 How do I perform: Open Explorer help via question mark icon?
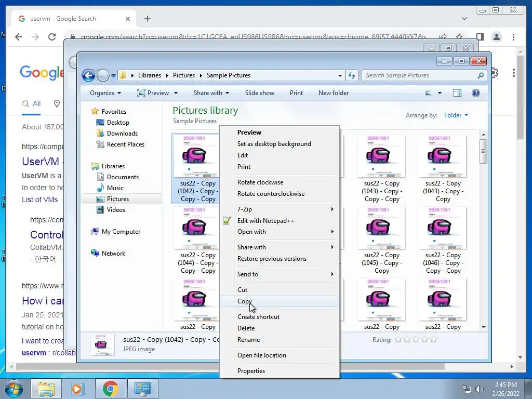476,93
